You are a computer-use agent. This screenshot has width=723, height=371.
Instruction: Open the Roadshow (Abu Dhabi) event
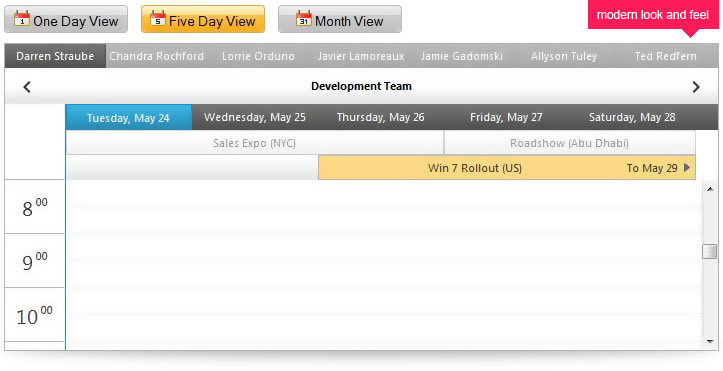(x=569, y=143)
